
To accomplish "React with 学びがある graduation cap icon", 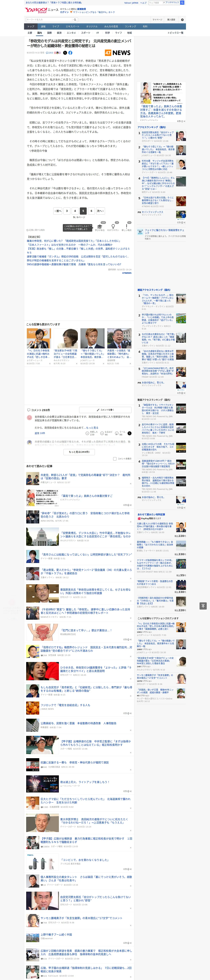I will 100,226.
